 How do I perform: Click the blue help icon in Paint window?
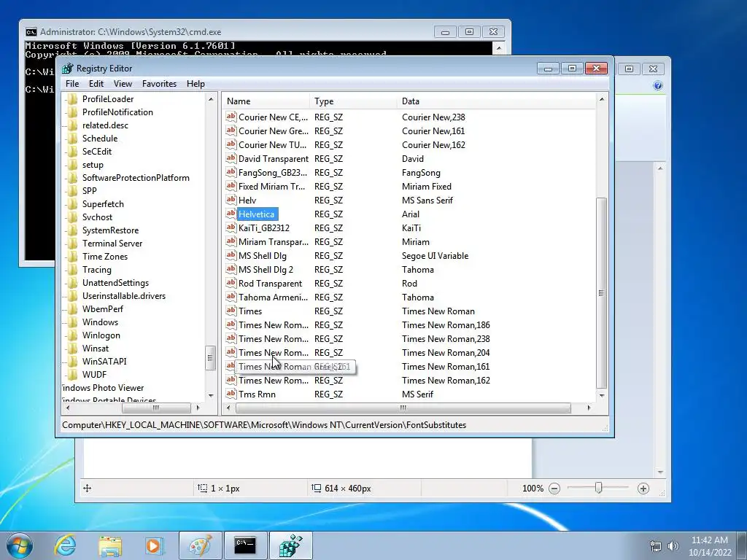[658, 86]
